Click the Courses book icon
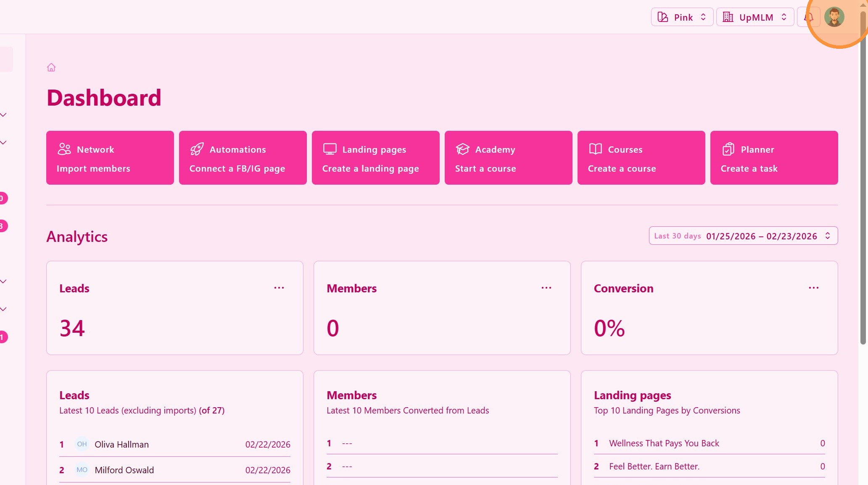The width and height of the screenshot is (868, 485). click(596, 149)
